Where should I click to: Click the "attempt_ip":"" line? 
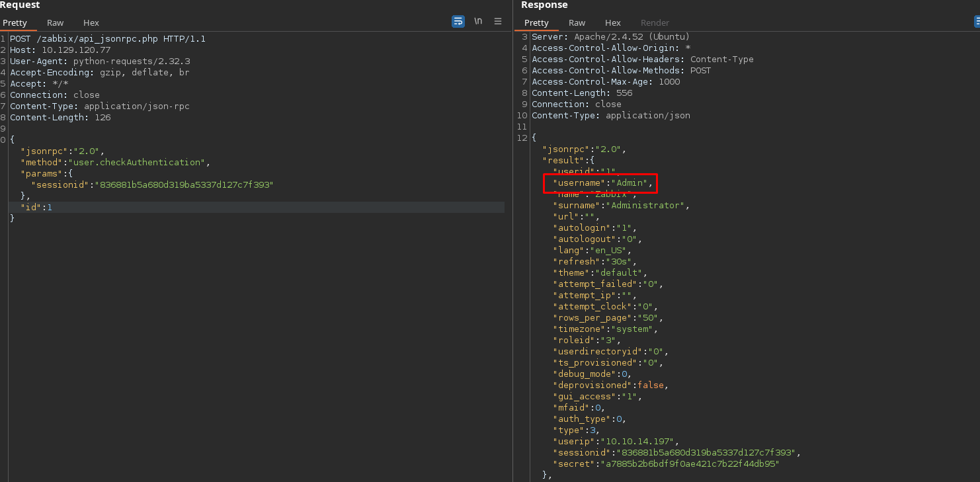(595, 296)
